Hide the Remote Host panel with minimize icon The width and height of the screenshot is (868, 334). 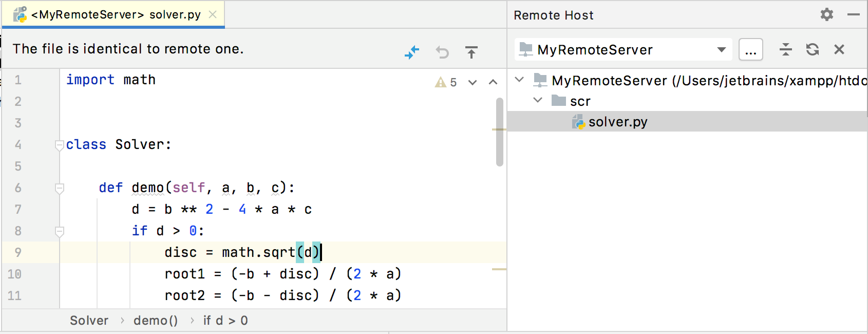(x=854, y=15)
